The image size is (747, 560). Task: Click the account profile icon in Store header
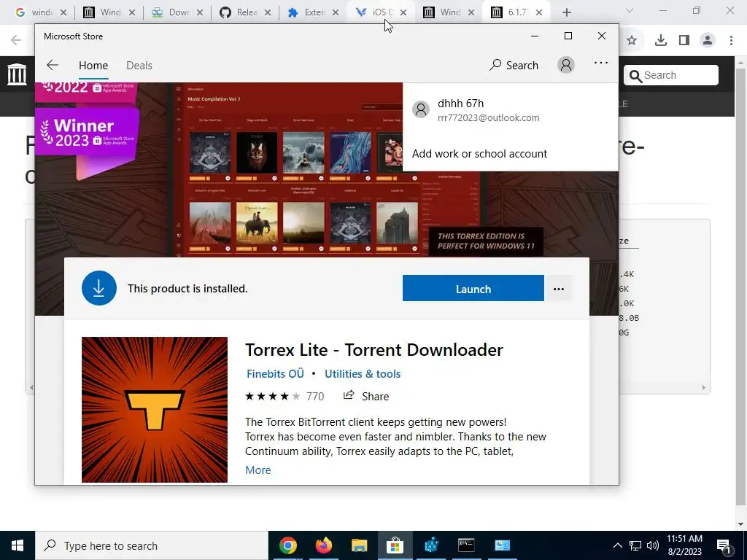click(x=566, y=65)
